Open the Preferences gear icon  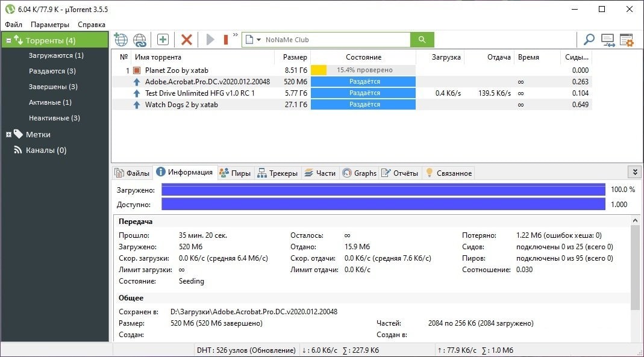pyautogui.click(x=627, y=40)
